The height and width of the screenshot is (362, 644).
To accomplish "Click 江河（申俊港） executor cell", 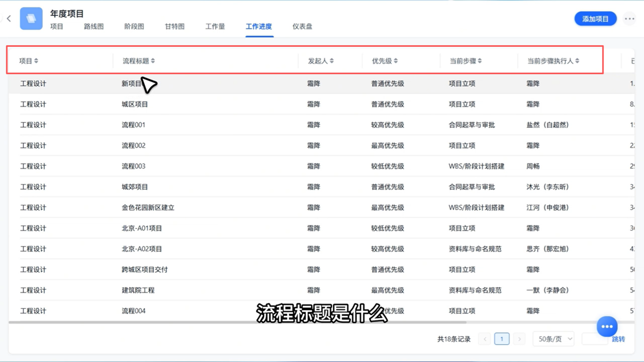I will (x=548, y=208).
